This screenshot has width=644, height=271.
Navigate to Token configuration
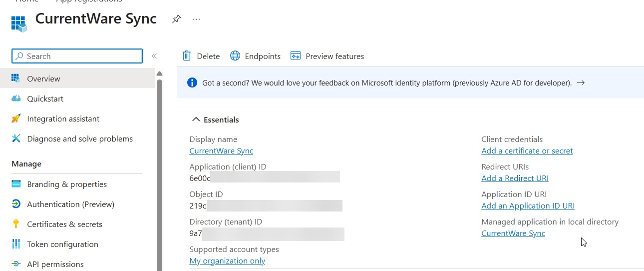[x=62, y=244]
